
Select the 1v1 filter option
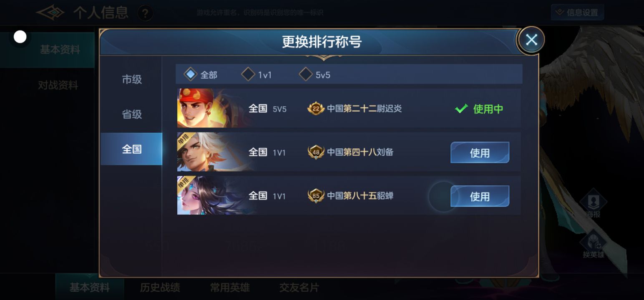(x=257, y=75)
